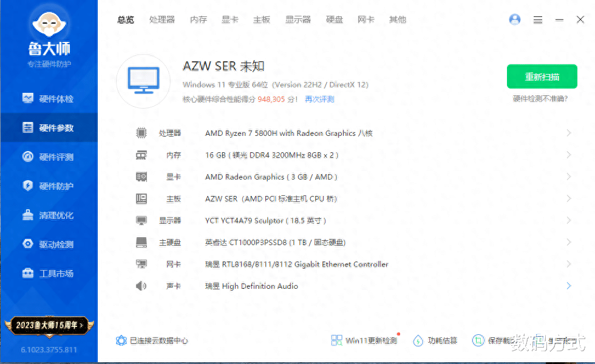Viewport: 595px width, 364px height.
Task: Open the 硬件防护 sidebar section
Action: coord(49,186)
